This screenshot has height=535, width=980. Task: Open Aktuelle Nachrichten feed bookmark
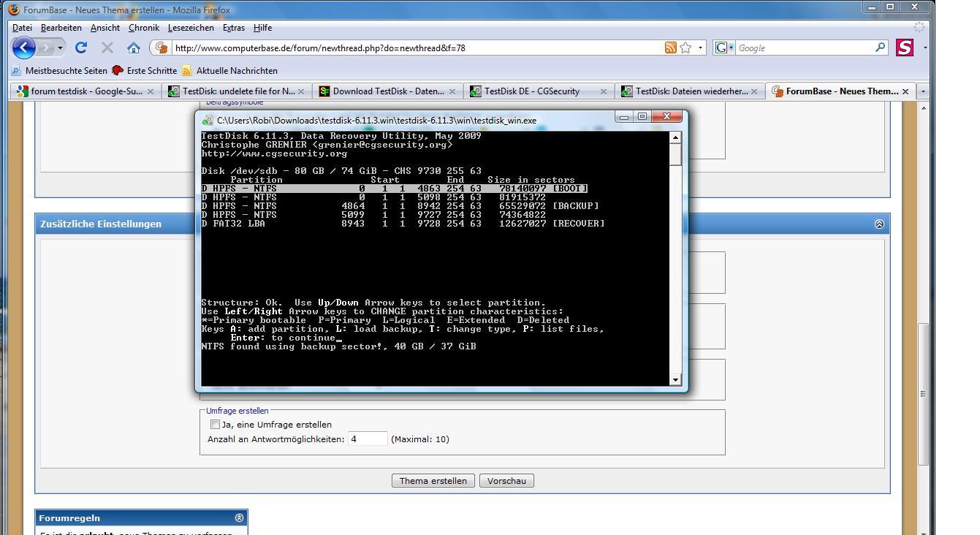coord(229,71)
